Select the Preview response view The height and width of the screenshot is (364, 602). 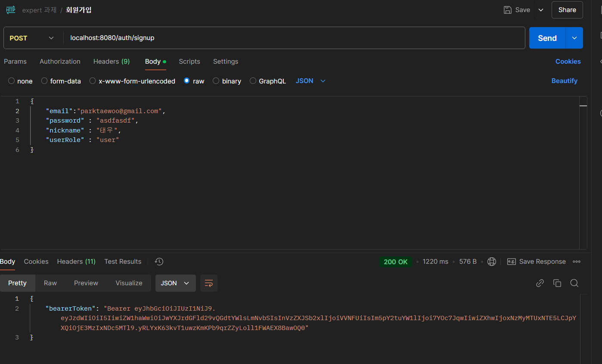[x=86, y=283]
